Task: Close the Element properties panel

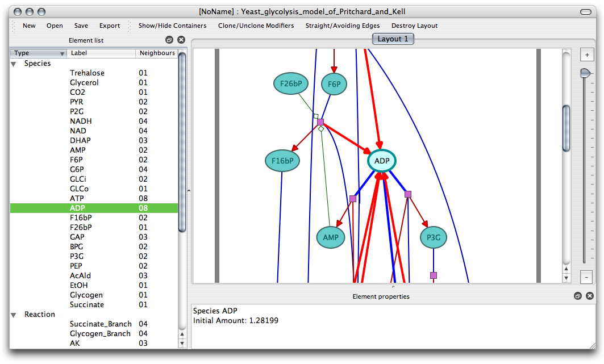Action: [x=589, y=296]
